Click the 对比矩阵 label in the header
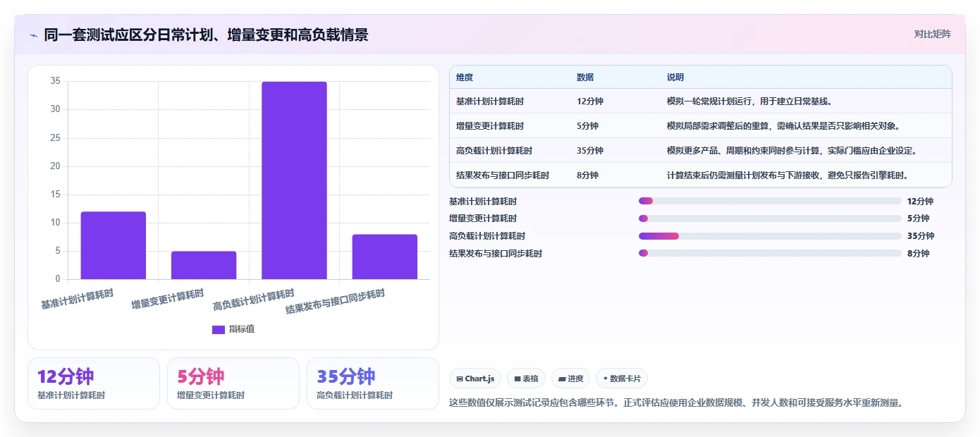This screenshot has height=437, width=980. (932, 34)
